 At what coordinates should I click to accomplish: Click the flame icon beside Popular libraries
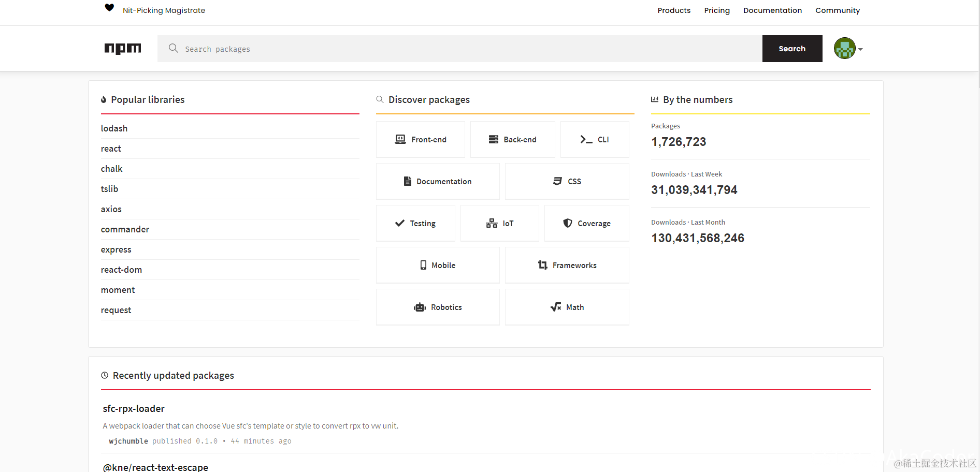[104, 99]
